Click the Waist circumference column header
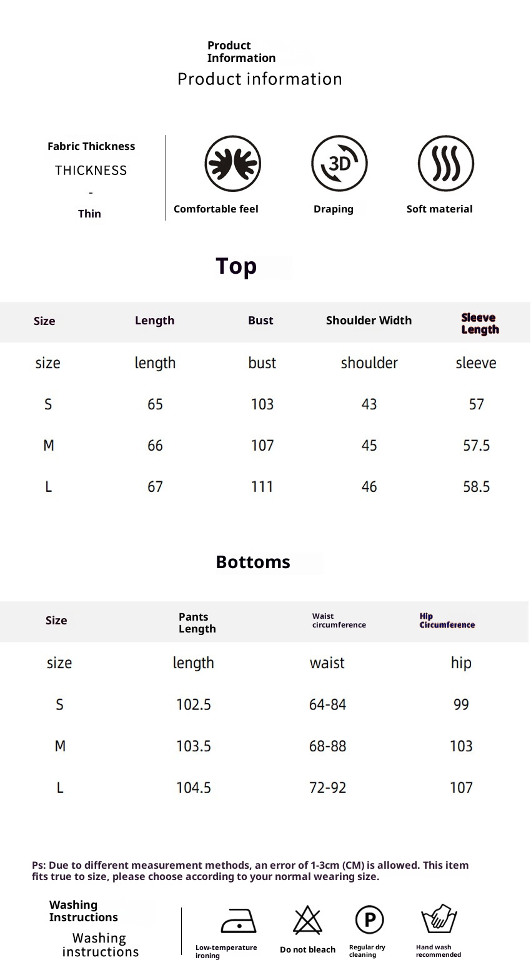The image size is (531, 980). [x=339, y=621]
